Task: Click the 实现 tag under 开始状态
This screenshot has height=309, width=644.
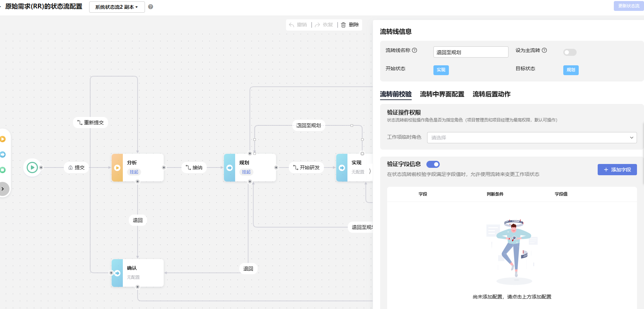Action: click(x=441, y=70)
